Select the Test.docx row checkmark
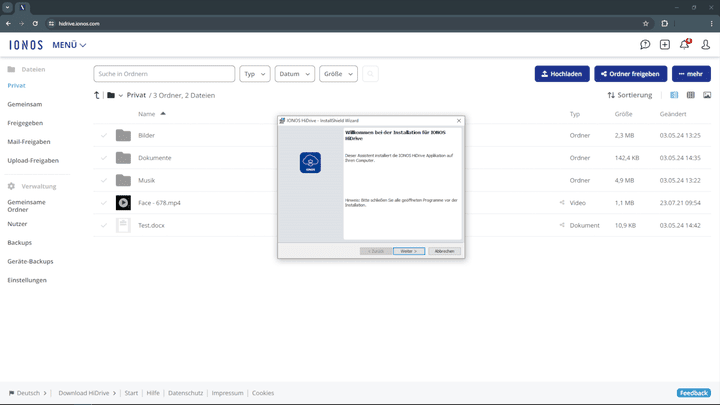The width and height of the screenshot is (720, 405). (104, 225)
